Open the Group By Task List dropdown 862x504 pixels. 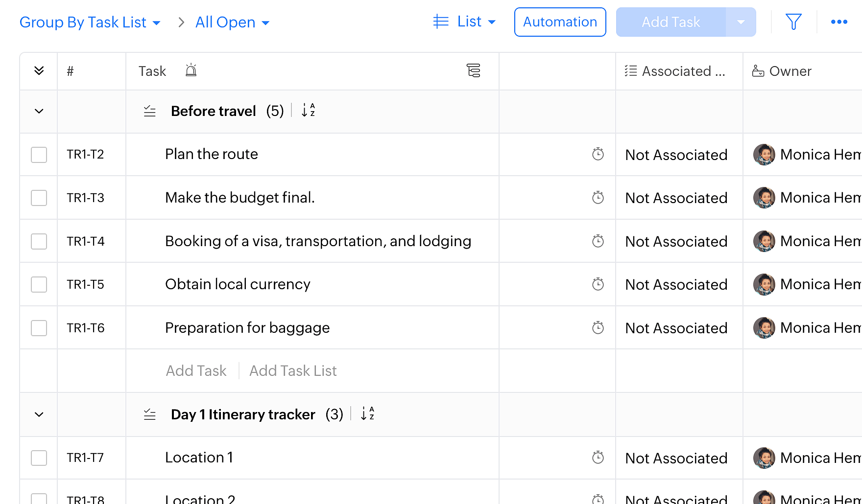tap(90, 23)
